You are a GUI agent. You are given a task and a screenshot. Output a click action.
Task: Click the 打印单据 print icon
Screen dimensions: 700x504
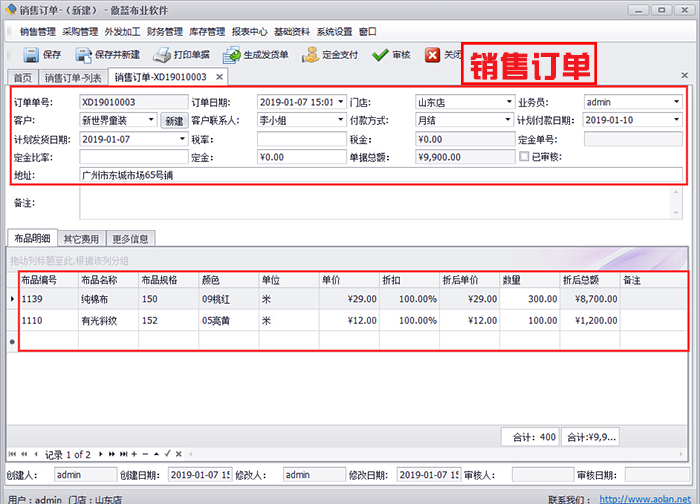(x=158, y=55)
